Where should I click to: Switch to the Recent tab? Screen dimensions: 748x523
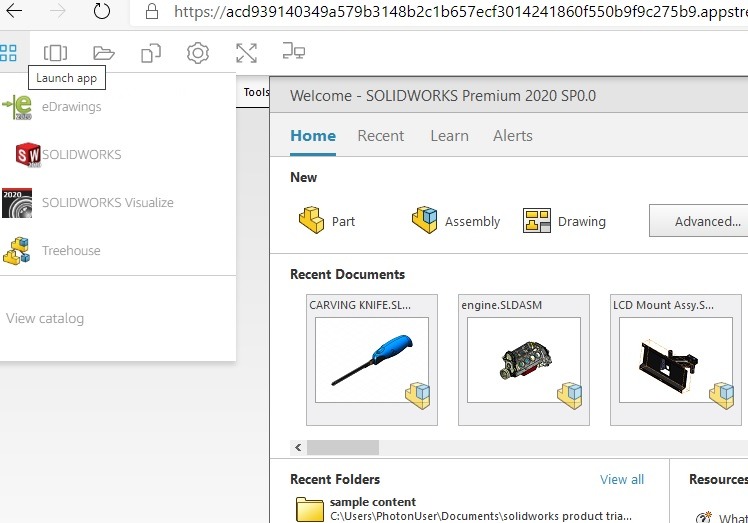pos(381,136)
